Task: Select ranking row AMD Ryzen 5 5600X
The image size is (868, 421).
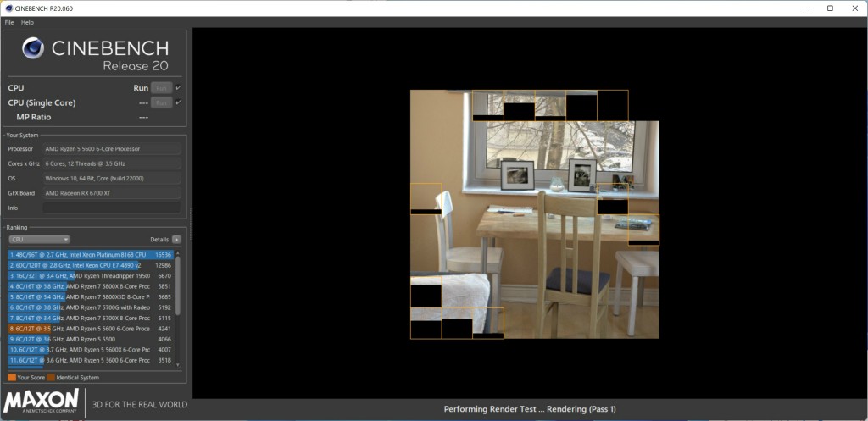Action: point(91,350)
